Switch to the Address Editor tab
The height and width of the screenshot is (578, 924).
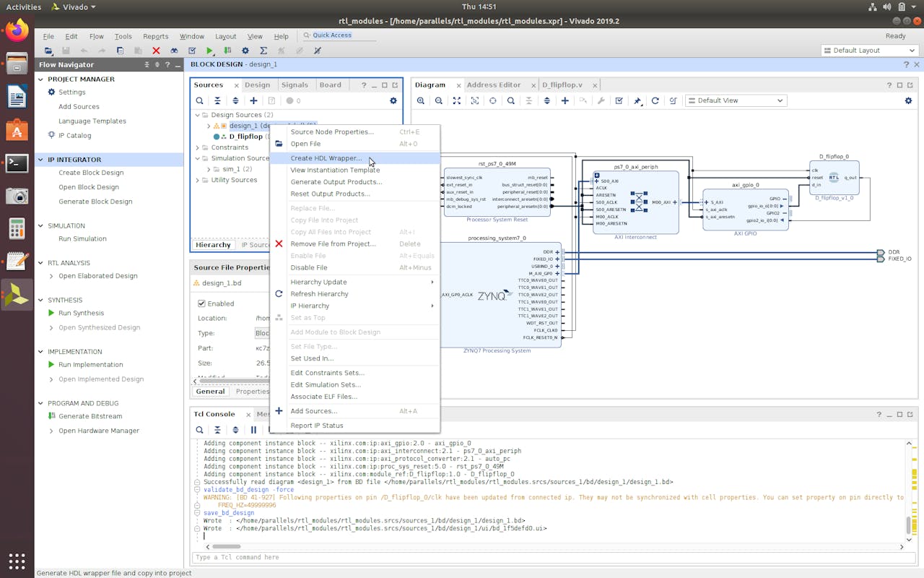click(493, 85)
